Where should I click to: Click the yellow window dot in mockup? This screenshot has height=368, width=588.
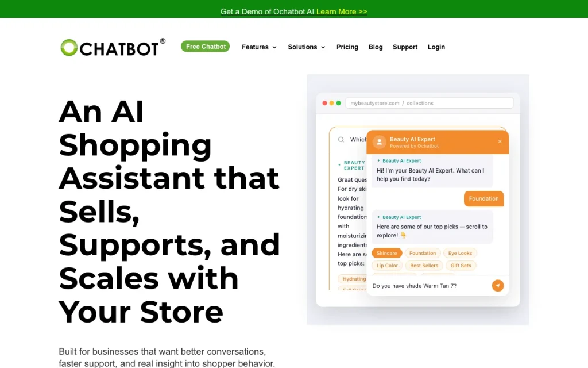[331, 103]
